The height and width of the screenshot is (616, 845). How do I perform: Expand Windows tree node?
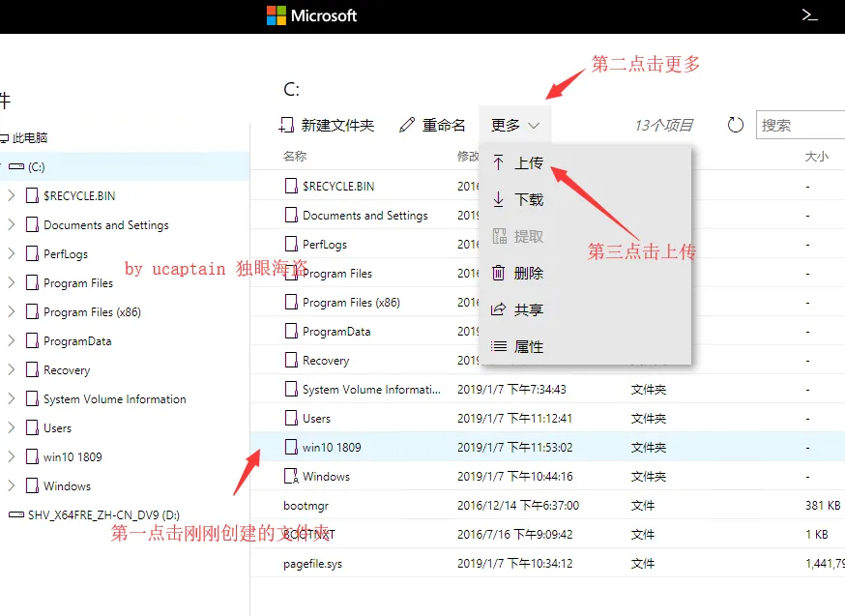click(x=12, y=485)
